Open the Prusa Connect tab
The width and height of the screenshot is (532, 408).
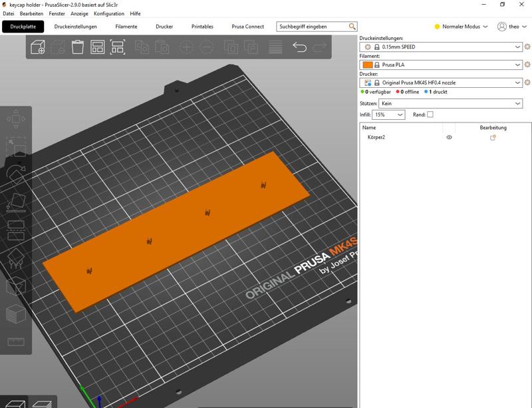pyautogui.click(x=247, y=27)
